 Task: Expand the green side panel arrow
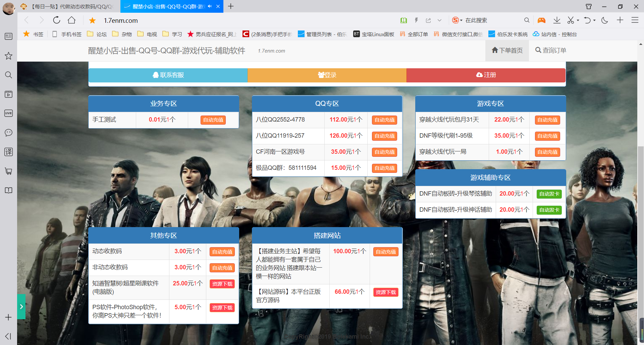pyautogui.click(x=21, y=306)
